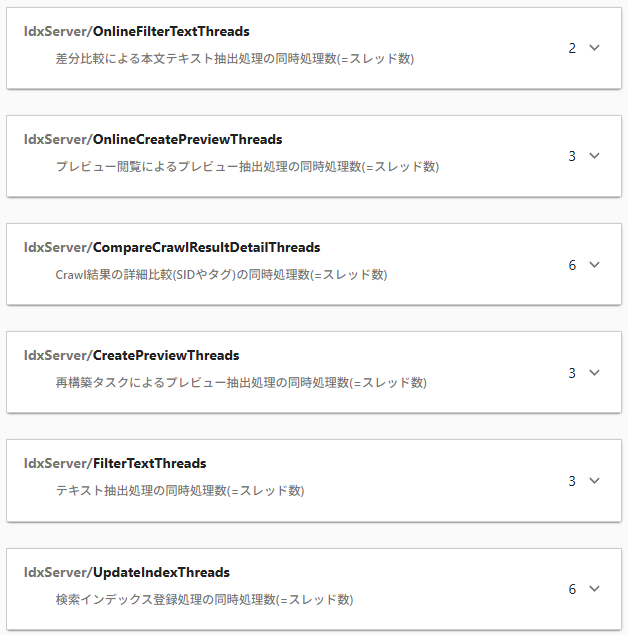Click the IdxServer/OnlineCreatePreviewThreads title
Screen dimensions: 628x635
153,139
